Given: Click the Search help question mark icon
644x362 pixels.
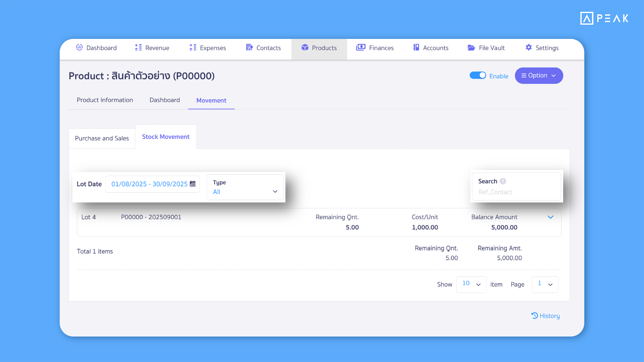Looking at the screenshot, I should [503, 181].
